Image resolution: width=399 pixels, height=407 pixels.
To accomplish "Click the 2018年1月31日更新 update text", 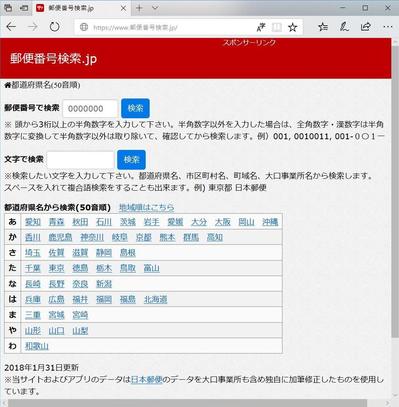I will [42, 367].
